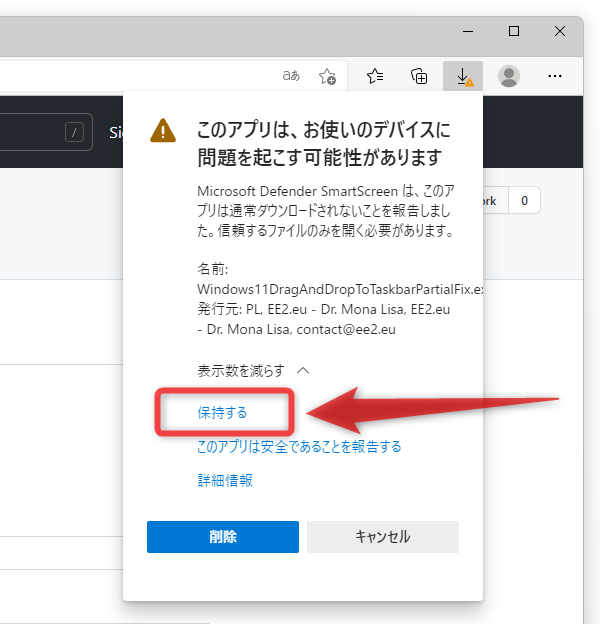The height and width of the screenshot is (624, 600).
Task: Maximize the Edge browser window
Action: tap(514, 31)
